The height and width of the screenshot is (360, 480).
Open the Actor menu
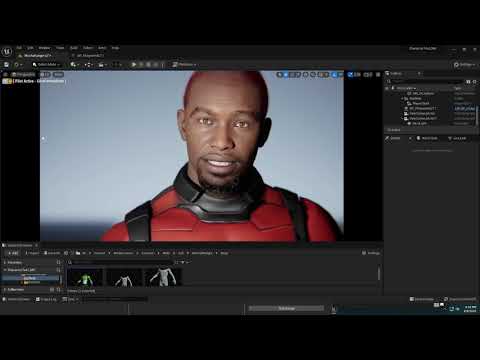(x=102, y=48)
